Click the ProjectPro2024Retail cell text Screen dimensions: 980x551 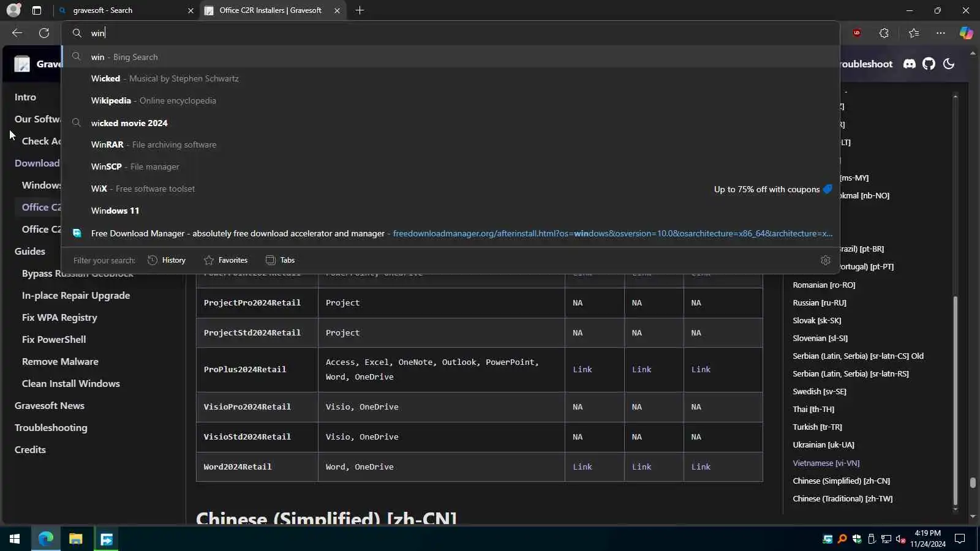(x=252, y=302)
